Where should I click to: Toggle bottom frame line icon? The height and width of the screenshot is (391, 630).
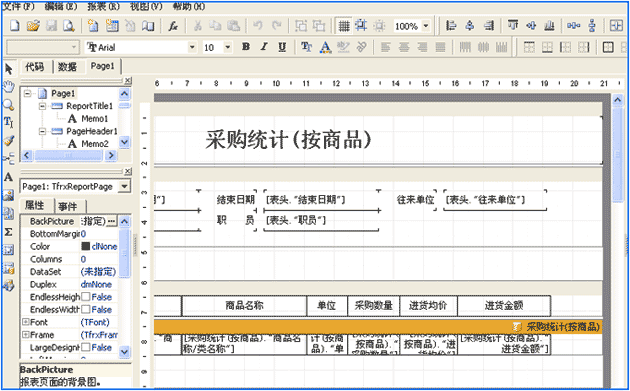tap(547, 47)
